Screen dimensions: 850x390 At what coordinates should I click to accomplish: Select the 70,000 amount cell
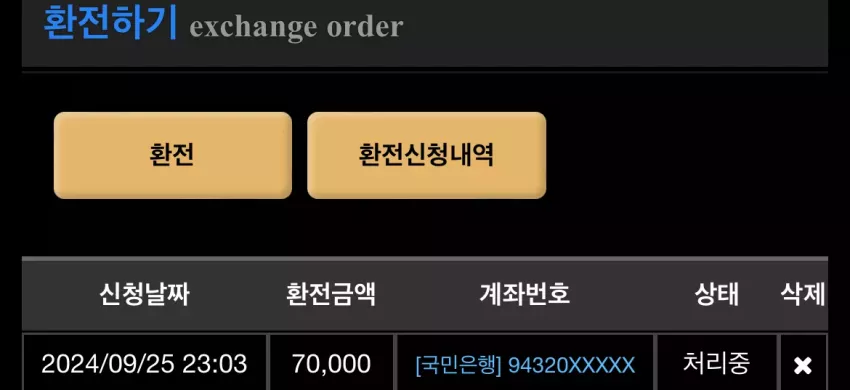tap(331, 364)
